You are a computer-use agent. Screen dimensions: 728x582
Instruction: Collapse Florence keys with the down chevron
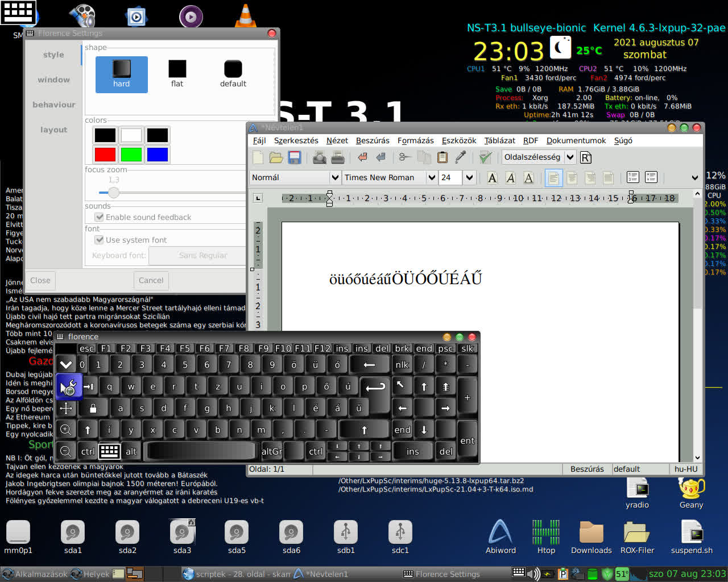66,364
